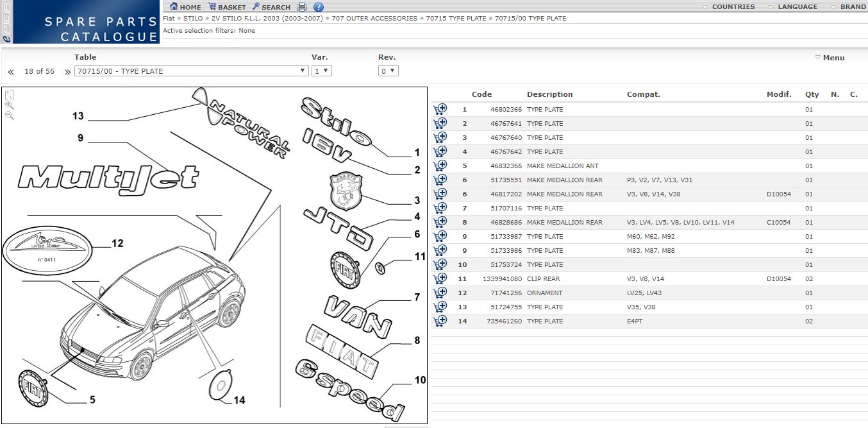Add ornament 71741256 to basket
Screen dimensions: 868x428
coord(440,293)
